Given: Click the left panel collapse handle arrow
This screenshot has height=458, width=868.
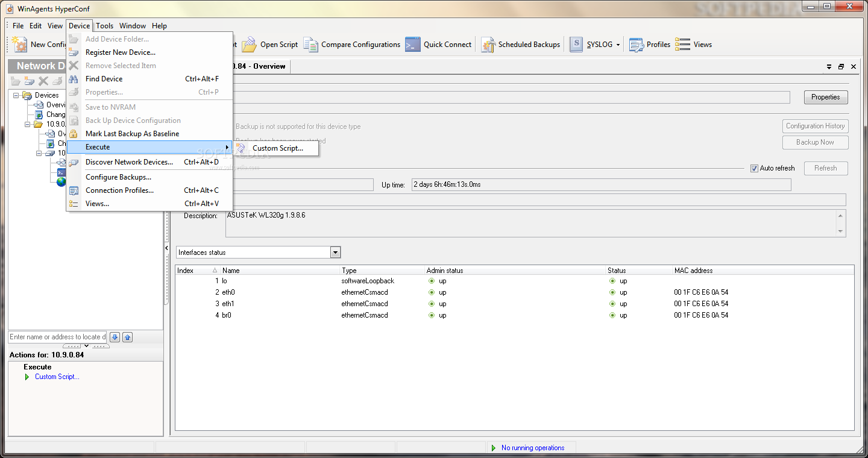Looking at the screenshot, I should [x=167, y=248].
